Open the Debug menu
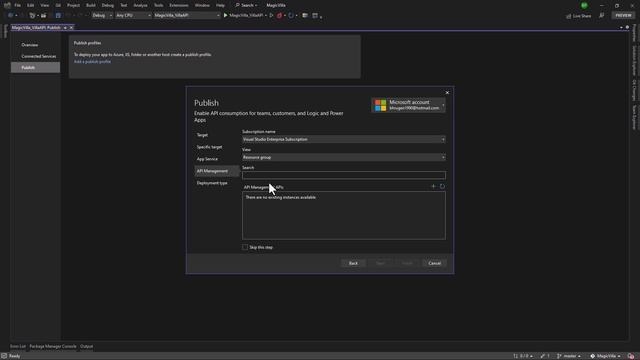Image resolution: width=640 pixels, height=360 pixels. pyautogui.click(x=108, y=5)
